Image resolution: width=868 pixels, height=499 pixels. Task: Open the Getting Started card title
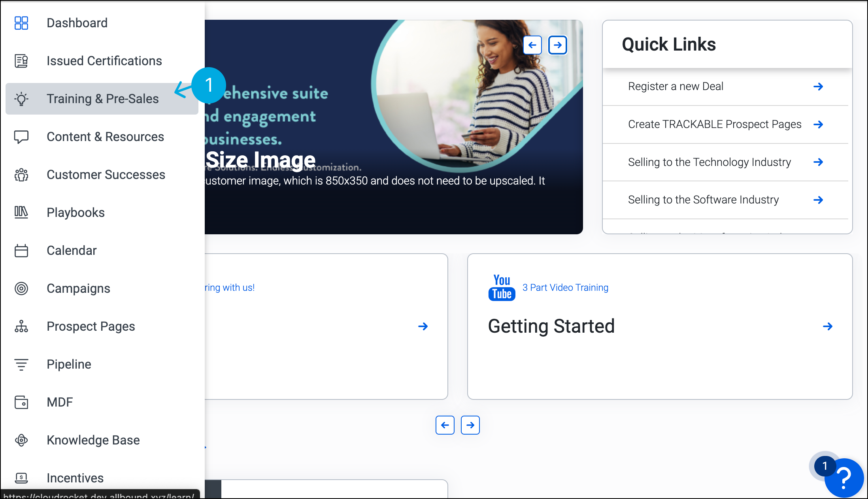[551, 326]
